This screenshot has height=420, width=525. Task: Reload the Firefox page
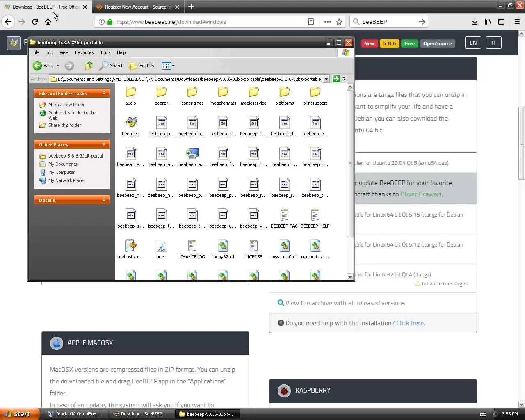pyautogui.click(x=35, y=22)
